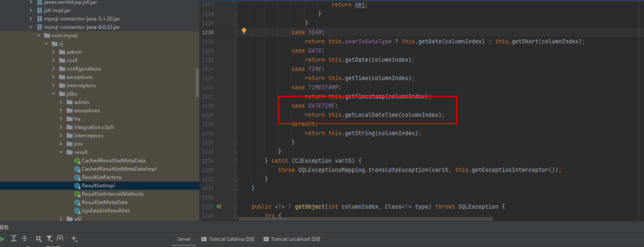Click the lightbulb intention icon on line 1220
This screenshot has height=247, width=644.
tap(244, 31)
